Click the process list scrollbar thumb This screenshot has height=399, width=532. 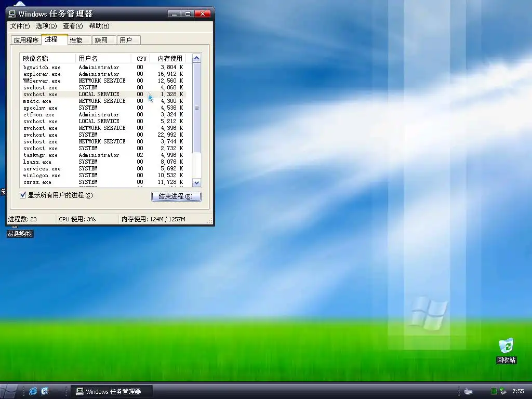click(196, 108)
